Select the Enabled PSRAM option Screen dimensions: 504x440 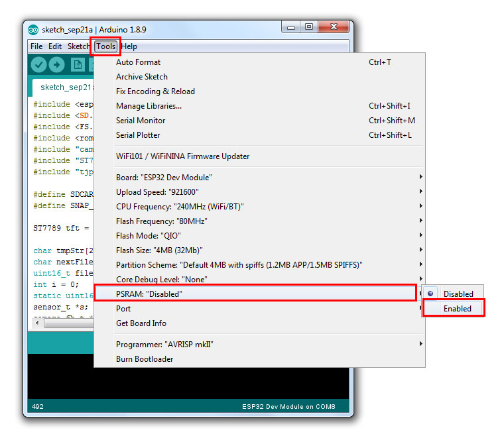click(452, 308)
